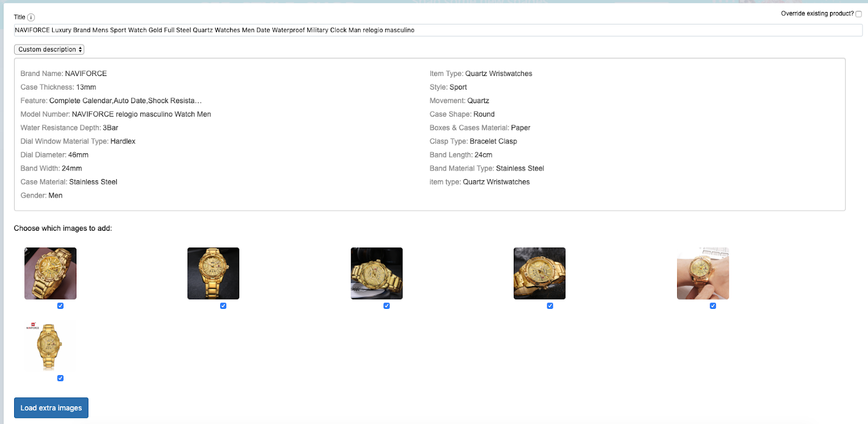Click the 'Boxes & Cases Material: Paper' text
The height and width of the screenshot is (424, 868).
coord(480,128)
